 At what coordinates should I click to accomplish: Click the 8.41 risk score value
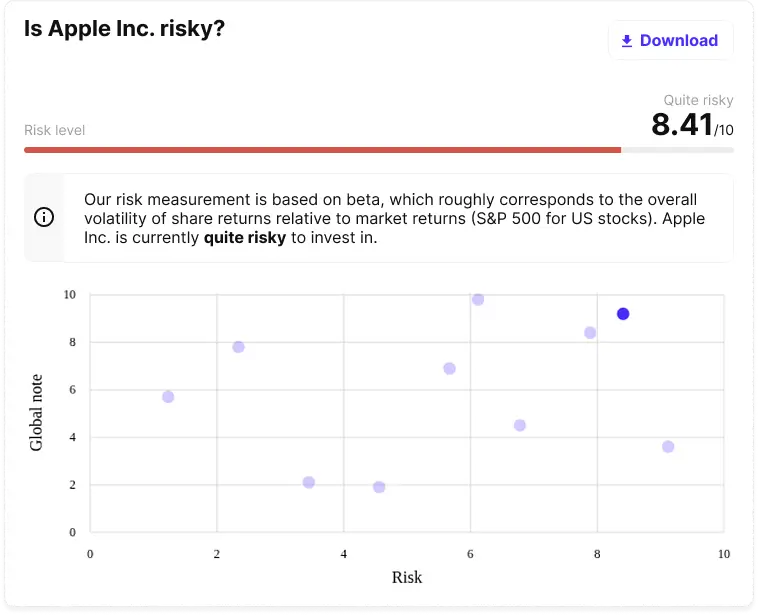pos(682,125)
